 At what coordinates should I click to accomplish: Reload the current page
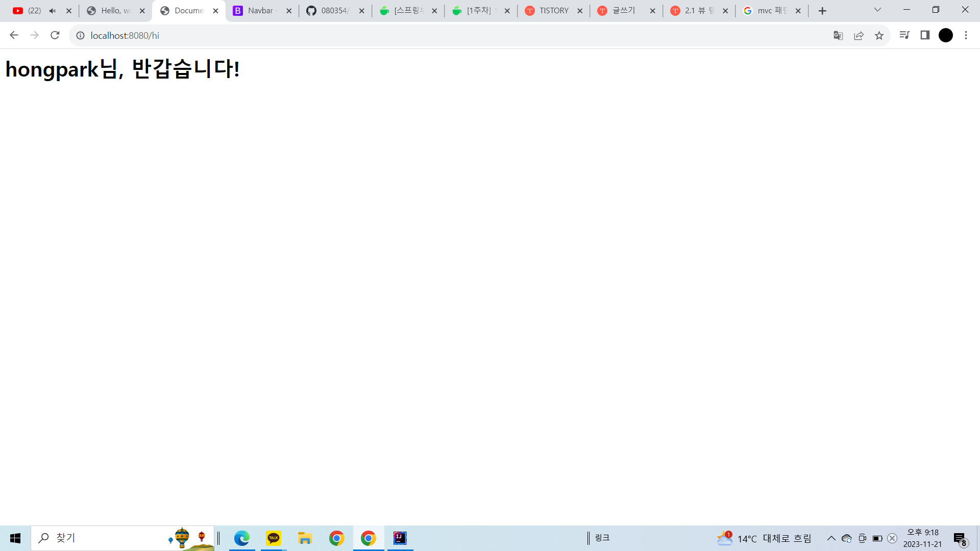(x=55, y=35)
